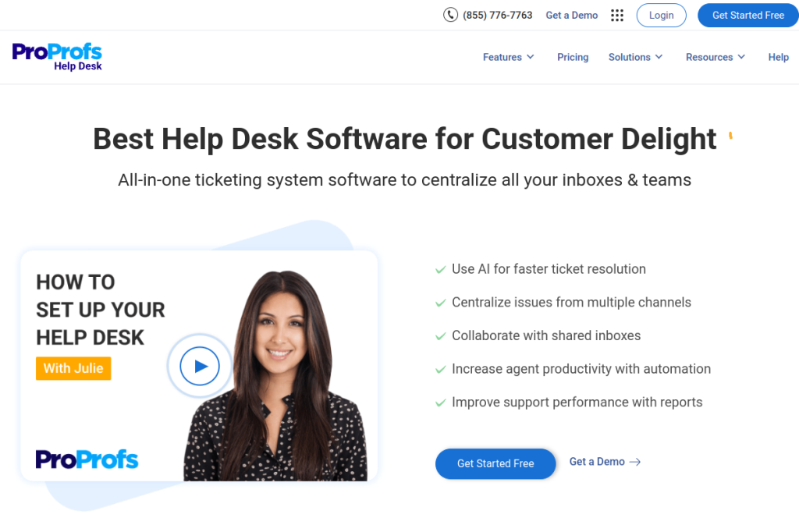The height and width of the screenshot is (532, 799).
Task: Call the (855) 776-7763 phone number
Action: point(497,16)
